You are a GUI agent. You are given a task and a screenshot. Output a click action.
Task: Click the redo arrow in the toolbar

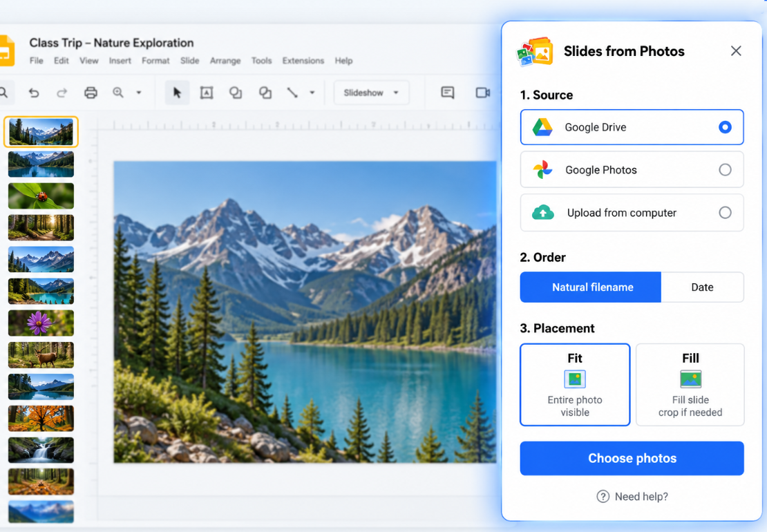pos(61,93)
